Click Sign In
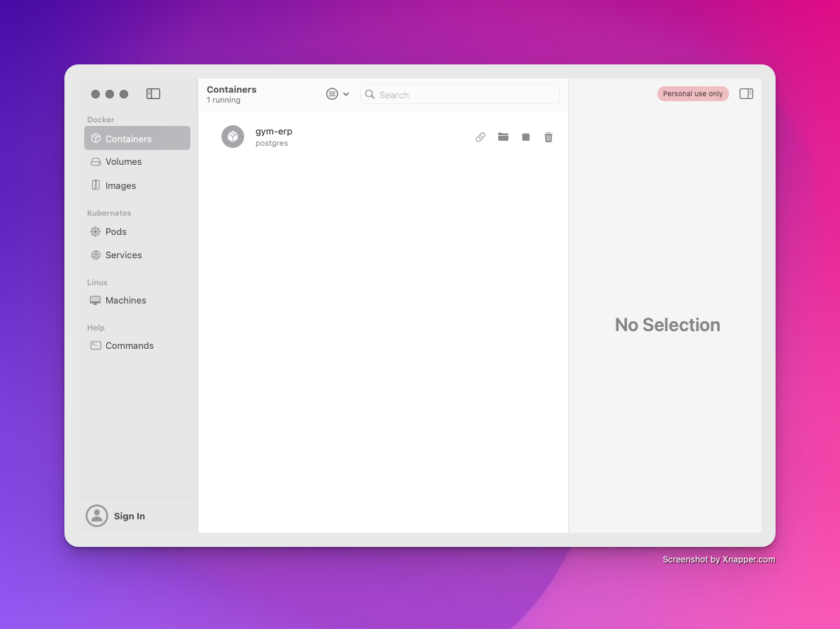840x629 pixels. point(129,516)
